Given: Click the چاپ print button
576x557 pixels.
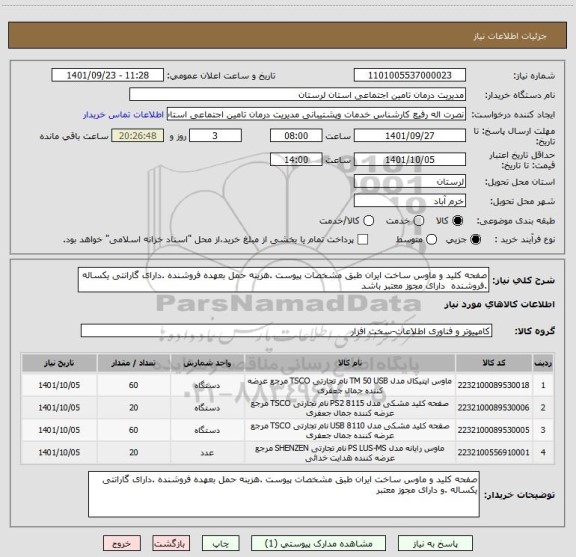Looking at the screenshot, I should pyautogui.click(x=221, y=543).
